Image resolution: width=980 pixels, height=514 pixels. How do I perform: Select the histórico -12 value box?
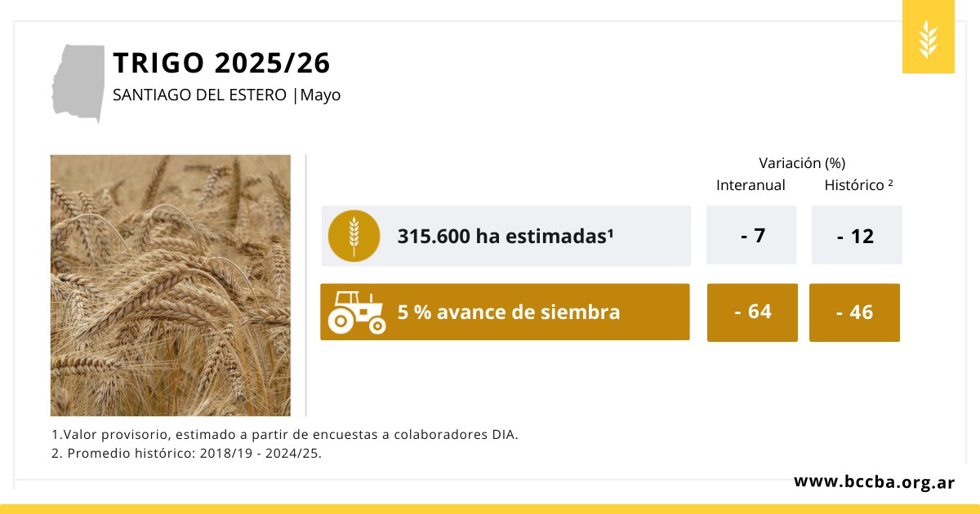point(856,236)
